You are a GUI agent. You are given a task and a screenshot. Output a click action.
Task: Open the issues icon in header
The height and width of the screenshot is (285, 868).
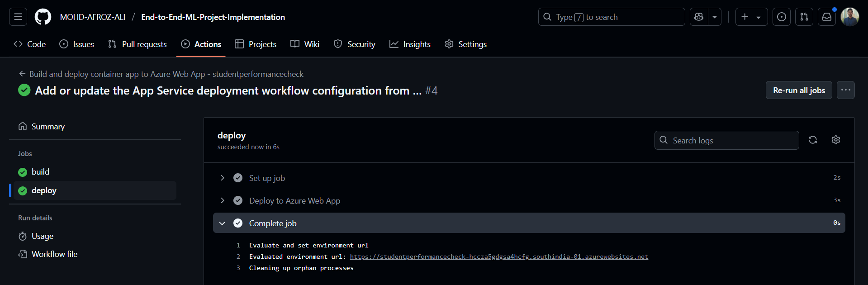[x=781, y=17]
